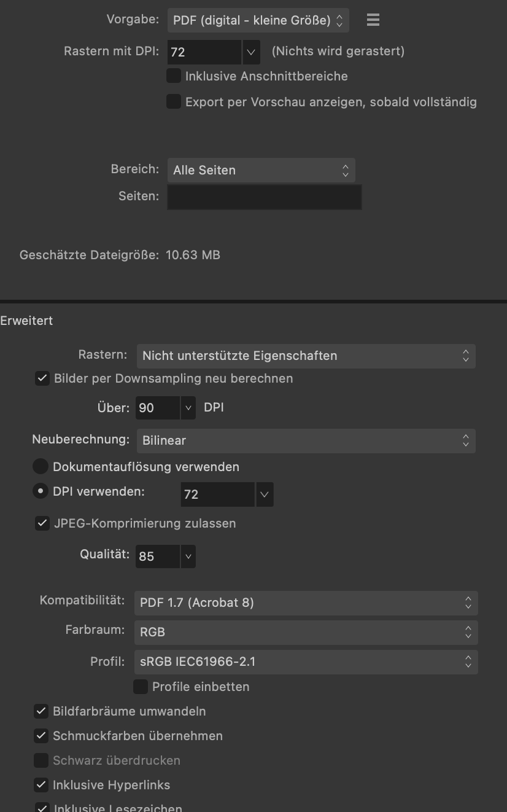Enable the Profile einbetten checkbox
The width and height of the screenshot is (507, 812).
141,687
